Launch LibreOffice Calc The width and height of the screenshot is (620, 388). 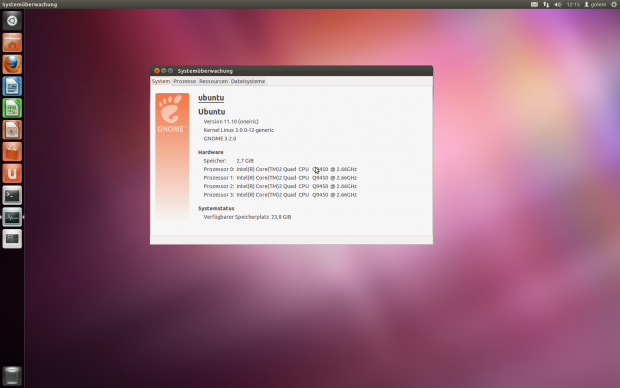click(x=12, y=108)
